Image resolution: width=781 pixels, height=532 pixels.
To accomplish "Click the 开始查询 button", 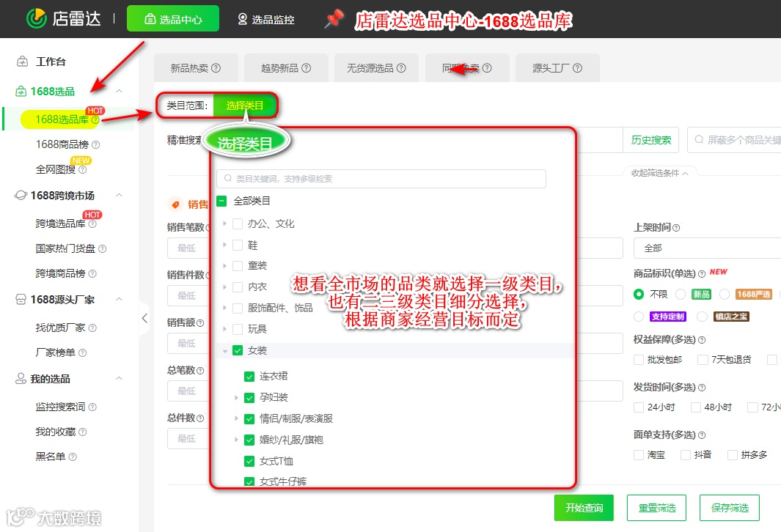I will 584,508.
